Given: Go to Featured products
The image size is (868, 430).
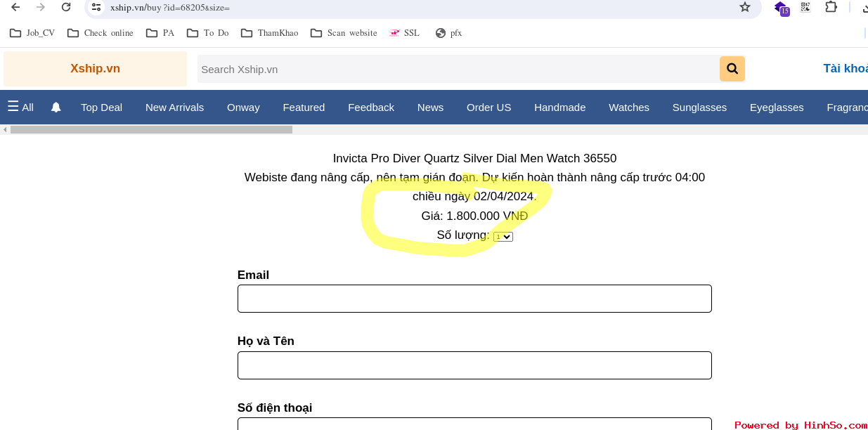Looking at the screenshot, I should pyautogui.click(x=304, y=107).
